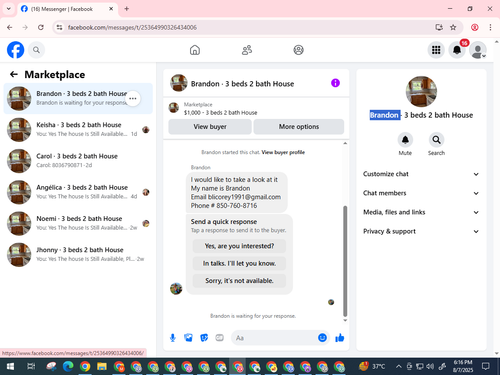
Task: Click the Marketplace listing $1,000 text
Action: coord(220,113)
